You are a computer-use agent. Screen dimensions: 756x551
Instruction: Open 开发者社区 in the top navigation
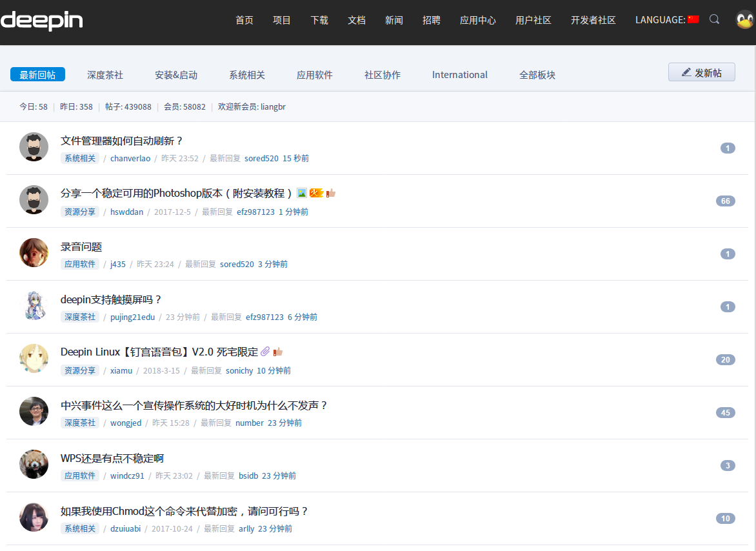click(593, 20)
